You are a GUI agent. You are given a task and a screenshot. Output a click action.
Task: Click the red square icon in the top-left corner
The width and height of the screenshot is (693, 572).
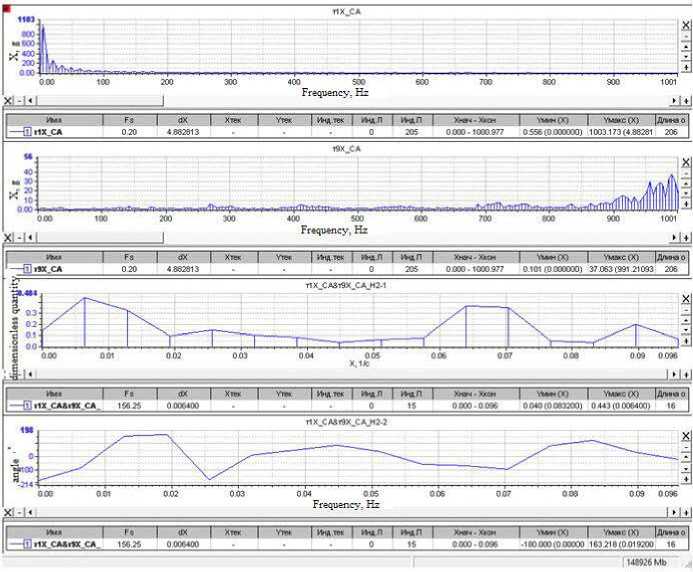point(7,9)
